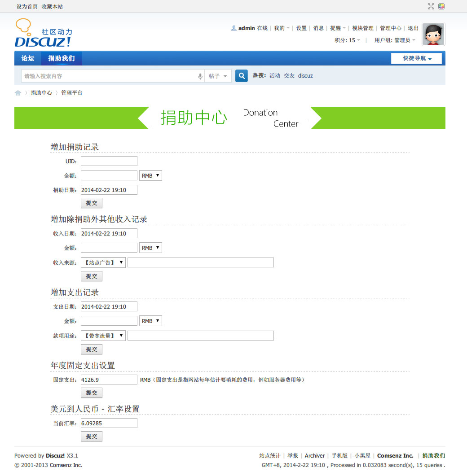
Task: Click the 当前汇率 field showing 6.09285
Action: (x=109, y=423)
